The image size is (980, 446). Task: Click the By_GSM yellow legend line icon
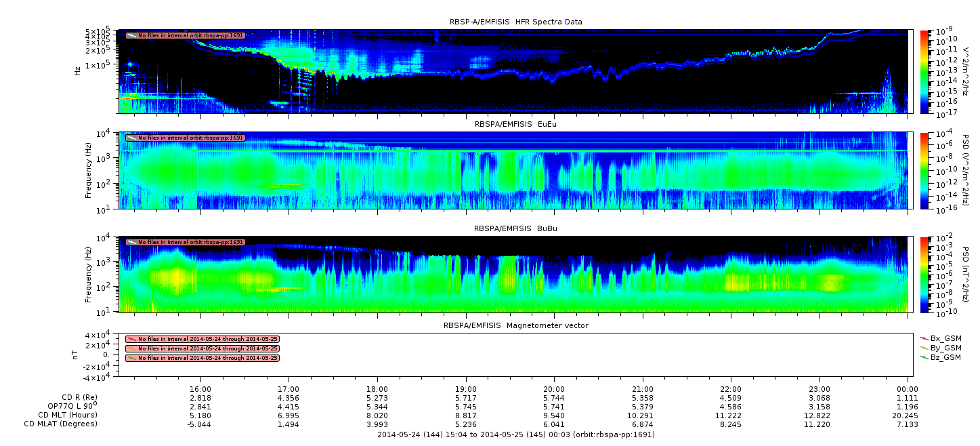click(x=924, y=347)
